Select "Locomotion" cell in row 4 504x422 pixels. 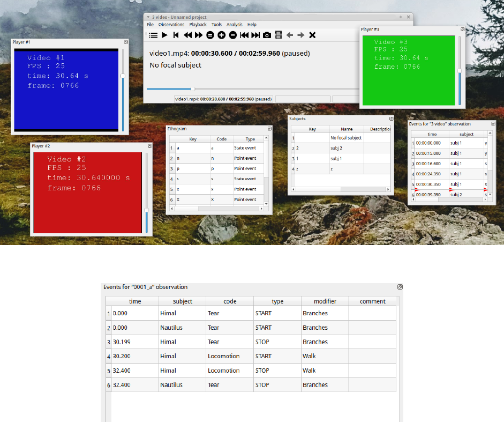(230, 356)
